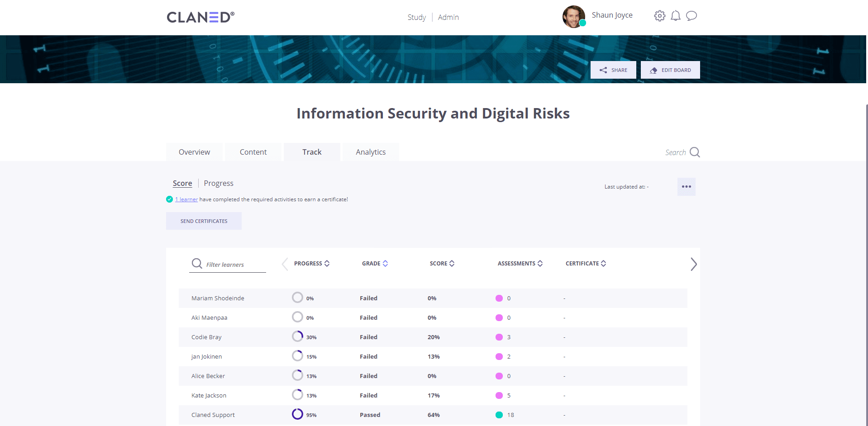Click the magnifier icon in the filter field
868x426 pixels.
click(x=197, y=263)
